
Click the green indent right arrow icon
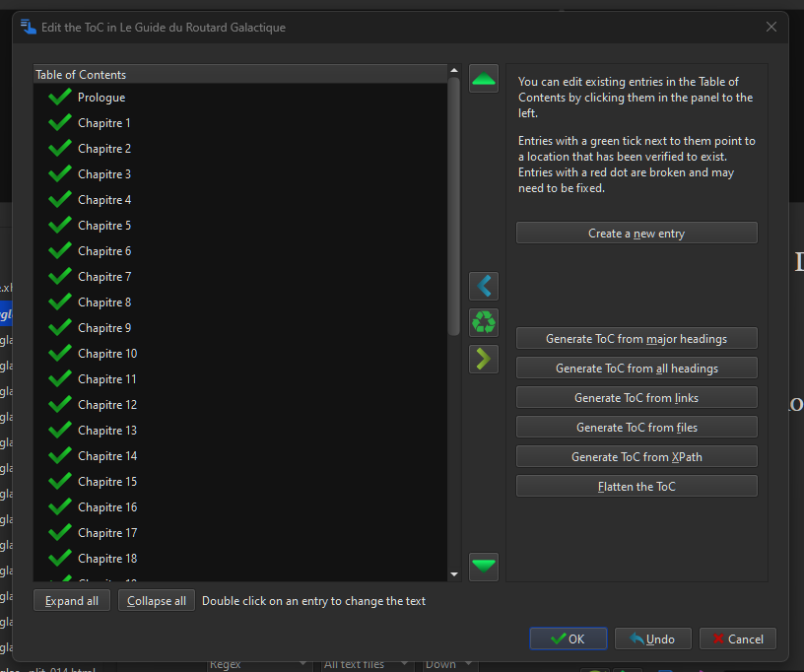pyautogui.click(x=484, y=360)
